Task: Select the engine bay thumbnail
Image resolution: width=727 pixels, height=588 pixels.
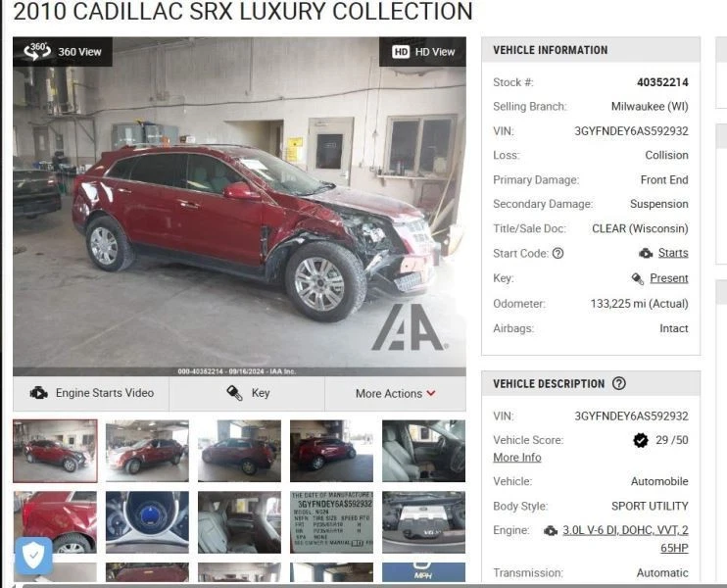Action: click(x=424, y=522)
